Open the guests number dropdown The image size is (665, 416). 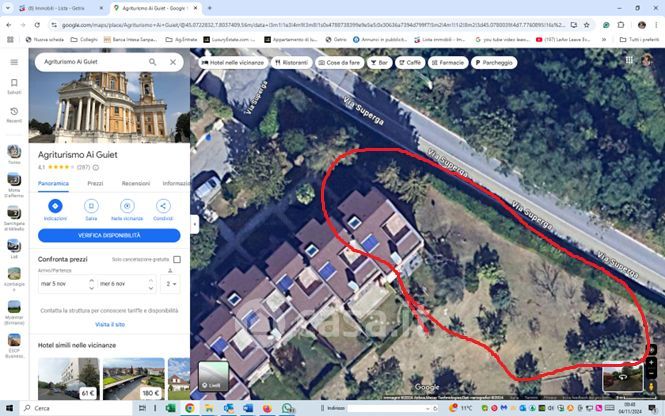click(x=172, y=284)
